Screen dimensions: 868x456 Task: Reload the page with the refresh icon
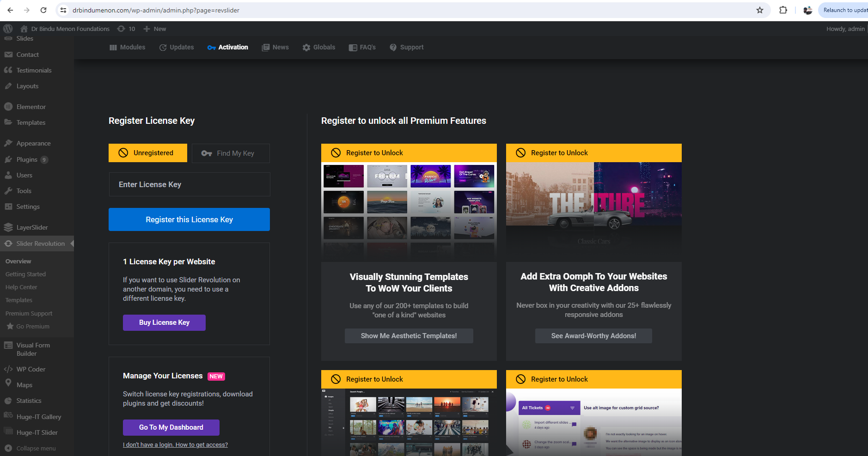pyautogui.click(x=43, y=10)
